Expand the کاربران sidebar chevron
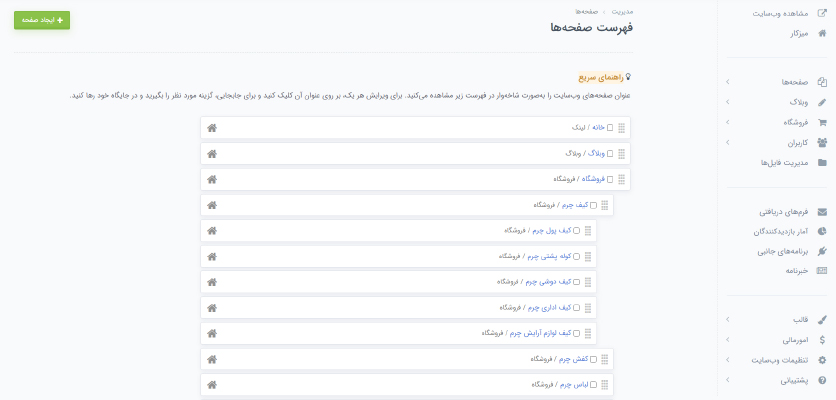 [728, 142]
